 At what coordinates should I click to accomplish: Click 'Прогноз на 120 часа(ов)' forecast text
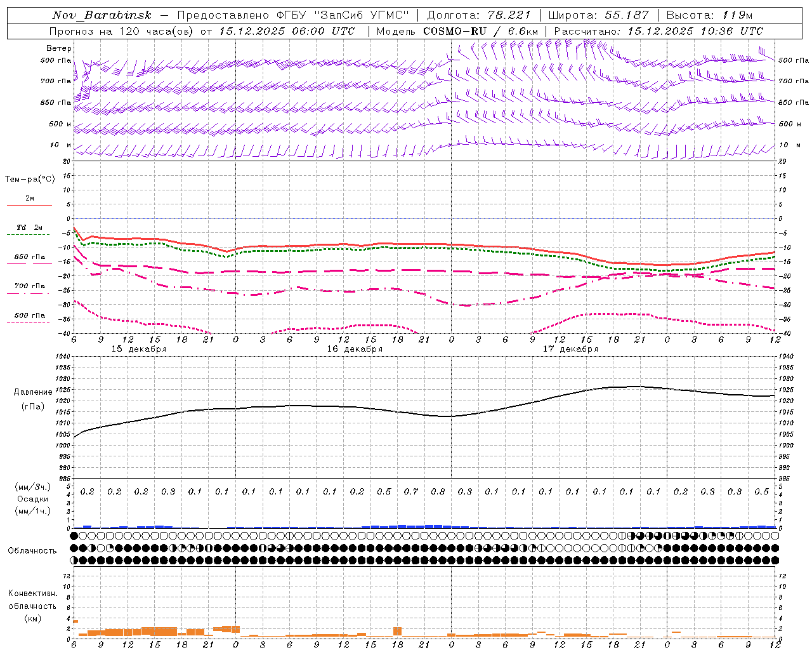point(122,31)
